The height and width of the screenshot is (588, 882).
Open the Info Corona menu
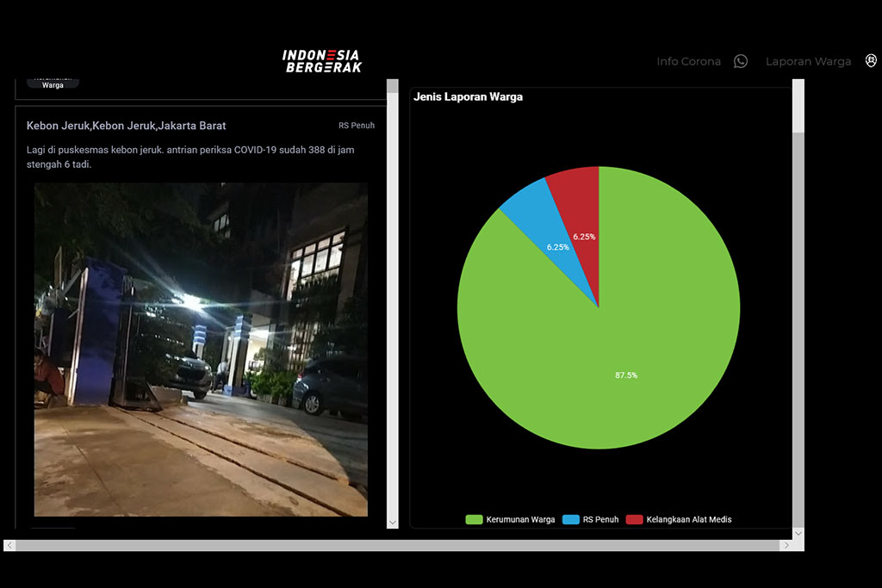point(688,61)
